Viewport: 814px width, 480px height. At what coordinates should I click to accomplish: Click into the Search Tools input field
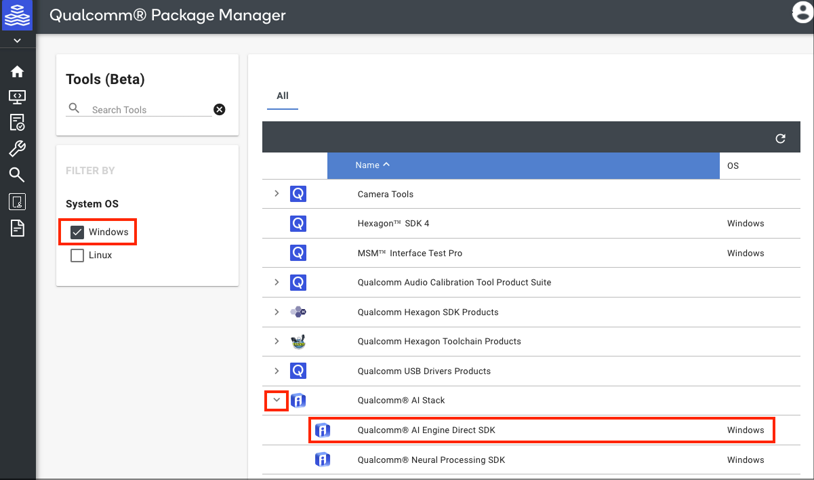pyautogui.click(x=148, y=110)
